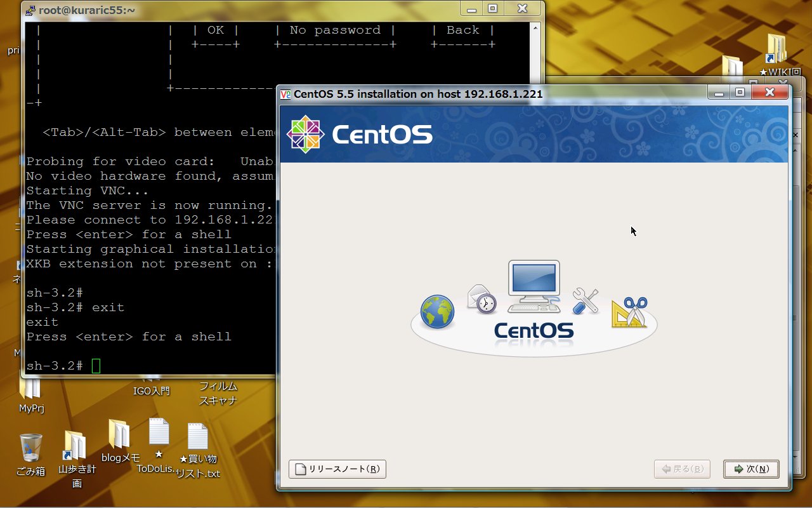Viewport: 812px width, 508px height.
Task: Click the CentOS installation window title text
Action: [418, 94]
